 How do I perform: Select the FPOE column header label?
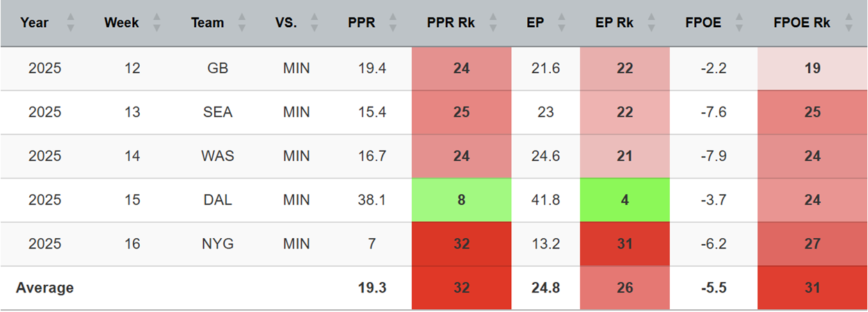703,23
